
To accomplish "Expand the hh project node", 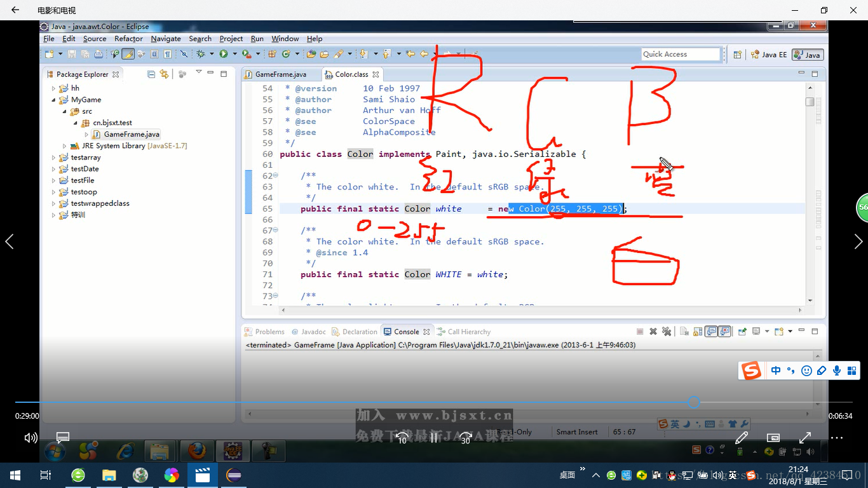I will coord(53,88).
